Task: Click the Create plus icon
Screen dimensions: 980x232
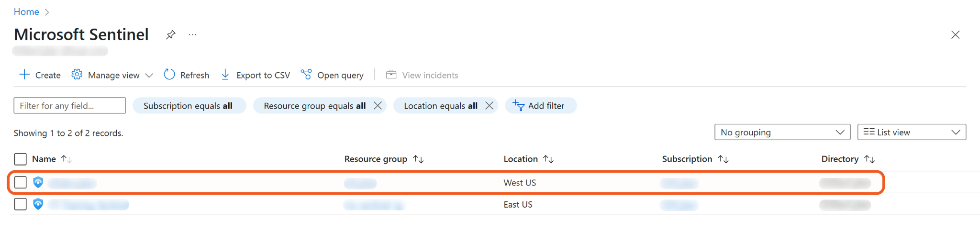Action: [x=24, y=75]
